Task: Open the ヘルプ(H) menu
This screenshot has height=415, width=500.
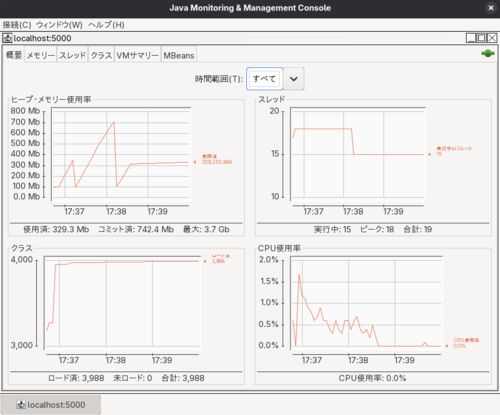Action: pyautogui.click(x=106, y=25)
